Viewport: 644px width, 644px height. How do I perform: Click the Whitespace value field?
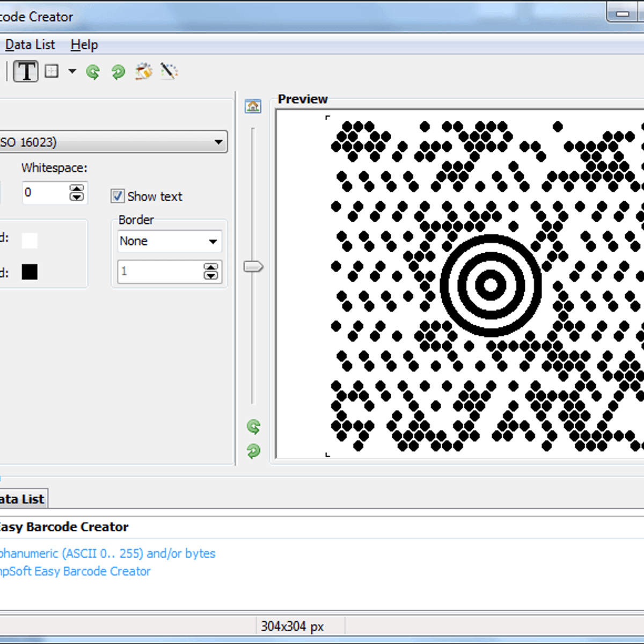(46, 193)
